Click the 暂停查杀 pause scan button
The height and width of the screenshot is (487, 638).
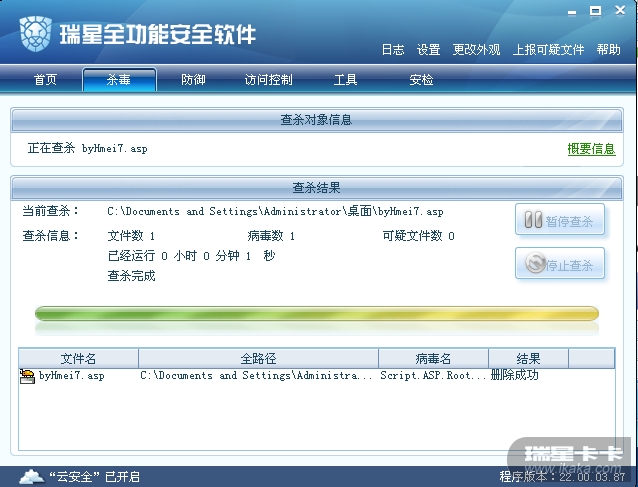point(560,220)
